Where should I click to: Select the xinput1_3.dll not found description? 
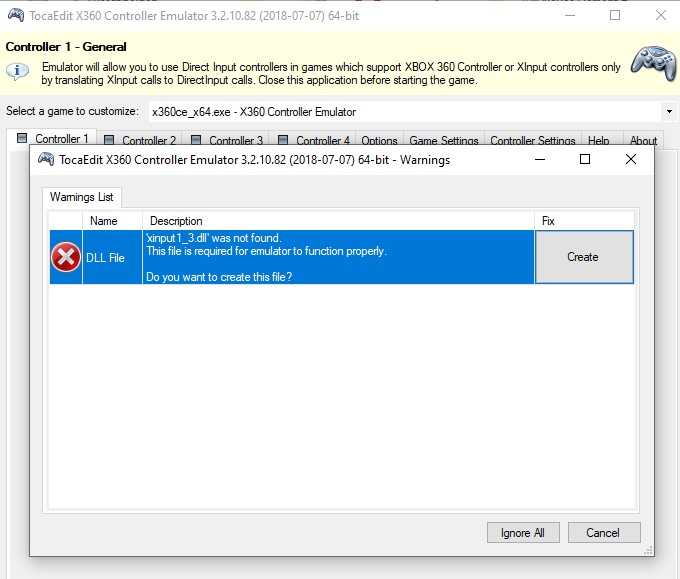(338, 257)
